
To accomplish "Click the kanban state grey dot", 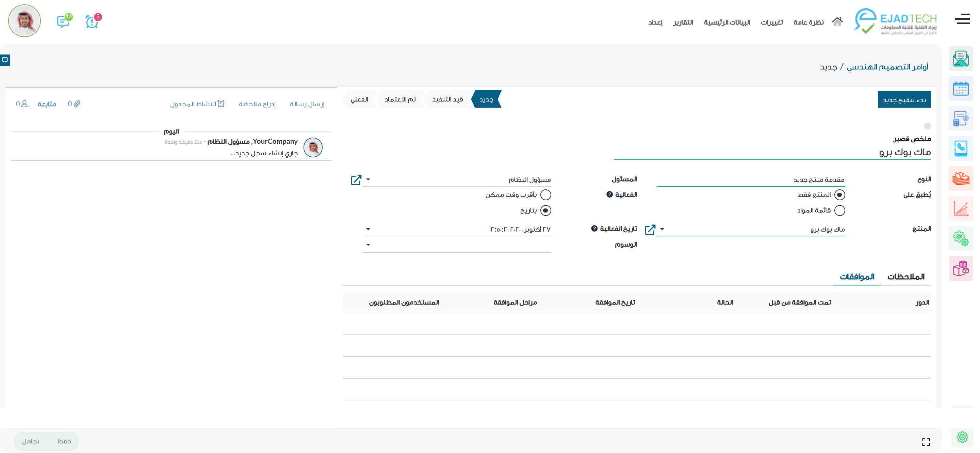I will 927,126.
